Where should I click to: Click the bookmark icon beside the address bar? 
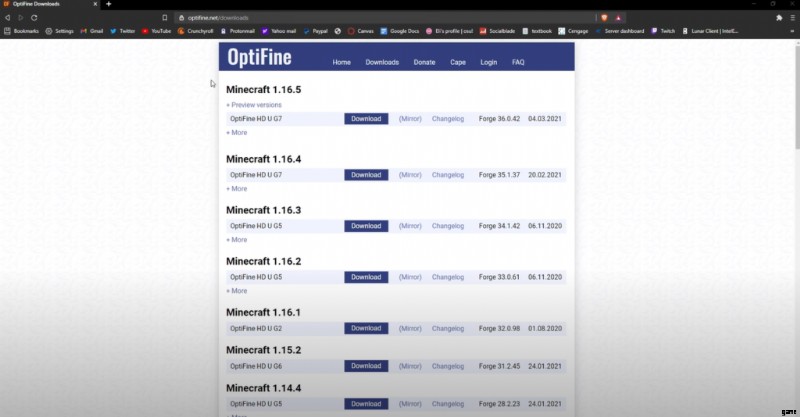pos(164,18)
